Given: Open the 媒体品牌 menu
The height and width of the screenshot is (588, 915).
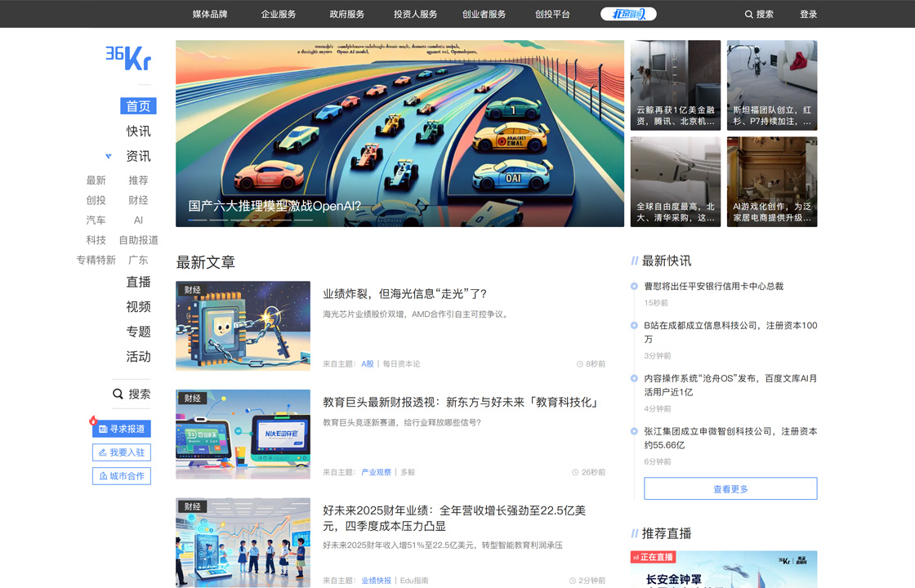Looking at the screenshot, I should pyautogui.click(x=210, y=14).
